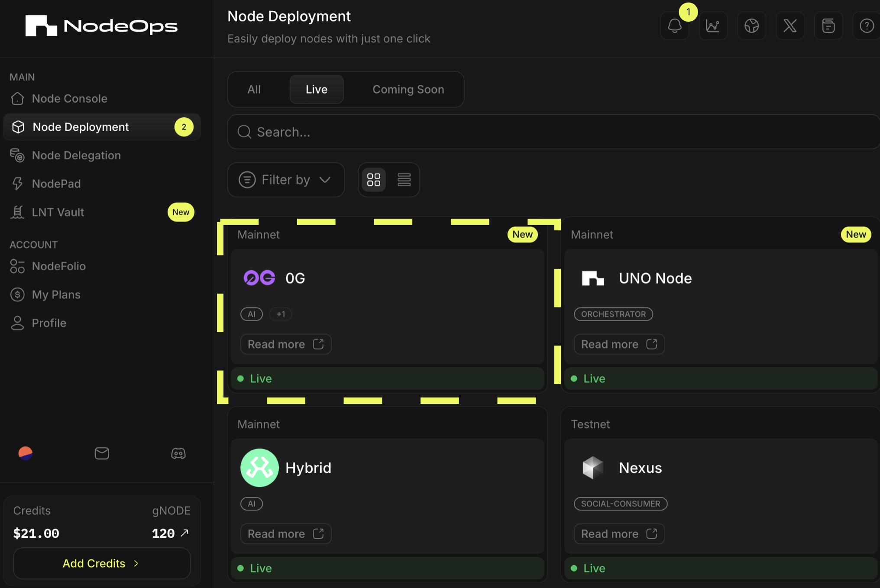The width and height of the screenshot is (880, 588).
Task: Open the help question mark icon
Action: point(866,26)
